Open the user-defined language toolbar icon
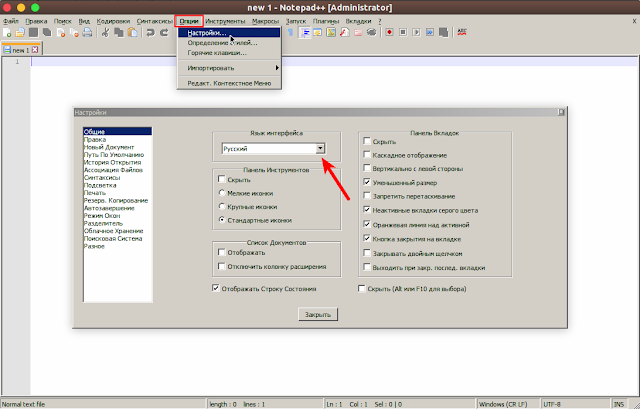 (x=318, y=33)
